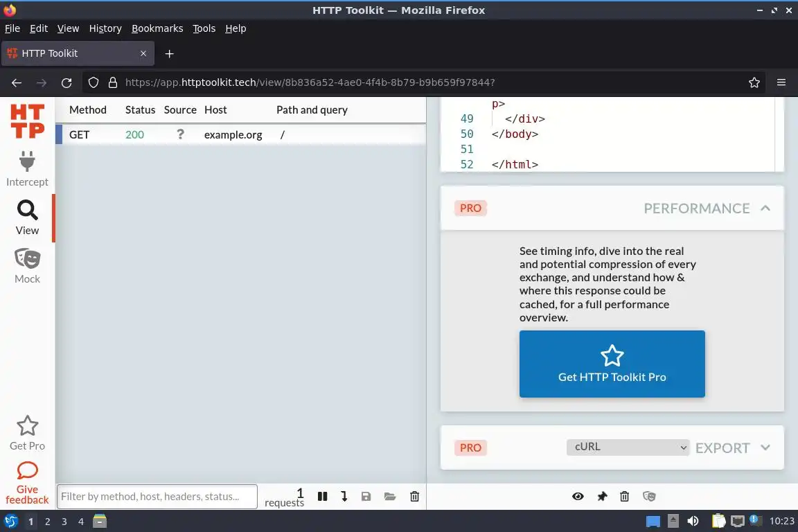Switch to workspace 4

point(81,522)
